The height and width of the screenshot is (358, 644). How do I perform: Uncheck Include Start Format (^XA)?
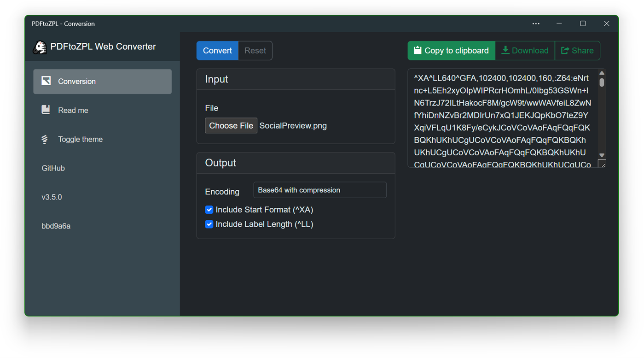tap(209, 210)
